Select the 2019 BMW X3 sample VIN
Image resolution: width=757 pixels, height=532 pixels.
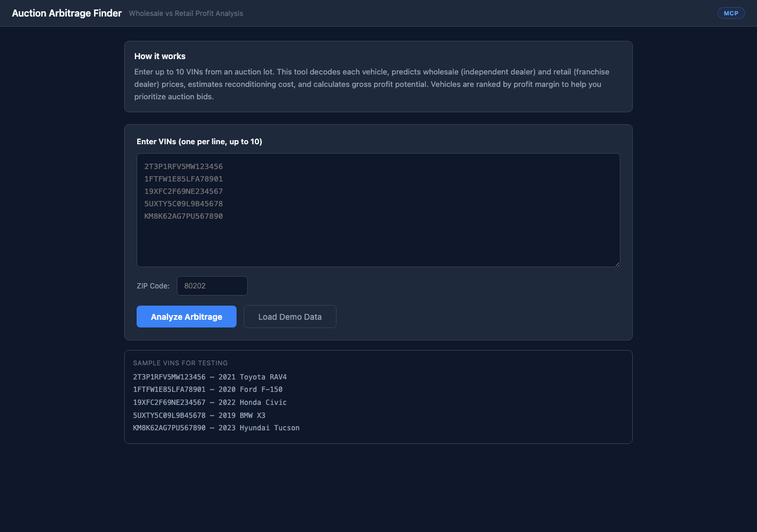point(199,415)
